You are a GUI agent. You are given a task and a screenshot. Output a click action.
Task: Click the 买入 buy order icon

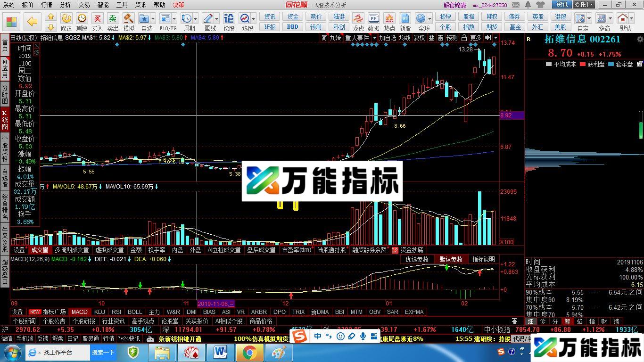(x=97, y=19)
